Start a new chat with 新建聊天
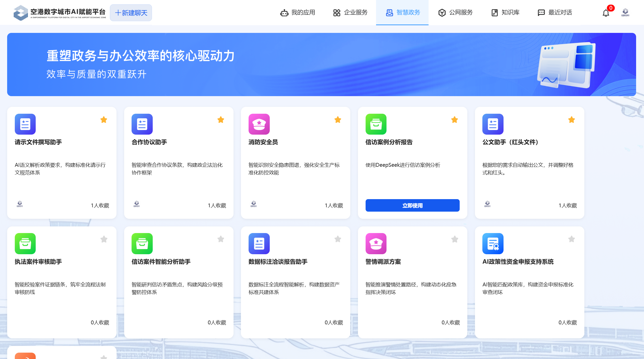This screenshot has height=359, width=644. pos(131,12)
